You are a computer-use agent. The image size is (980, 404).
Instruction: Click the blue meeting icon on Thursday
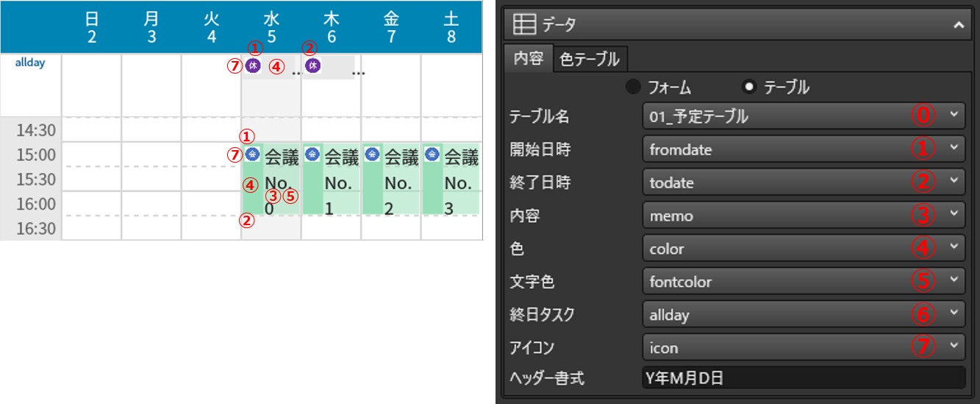[312, 155]
